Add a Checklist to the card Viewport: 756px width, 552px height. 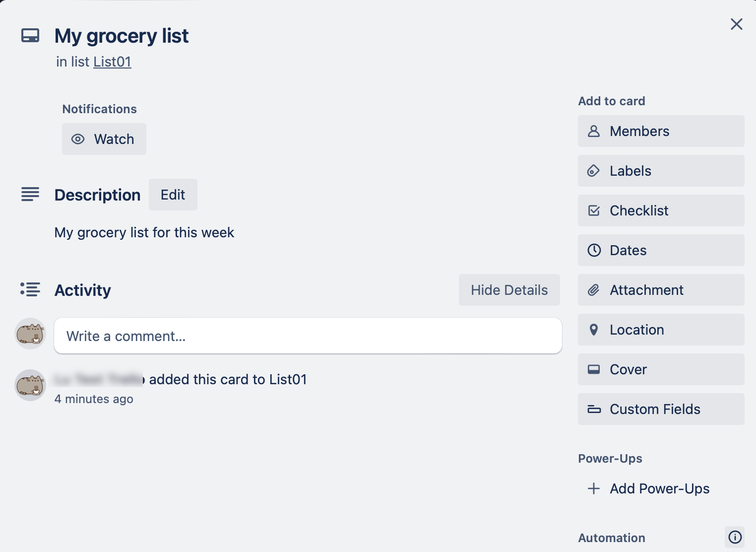tap(661, 210)
